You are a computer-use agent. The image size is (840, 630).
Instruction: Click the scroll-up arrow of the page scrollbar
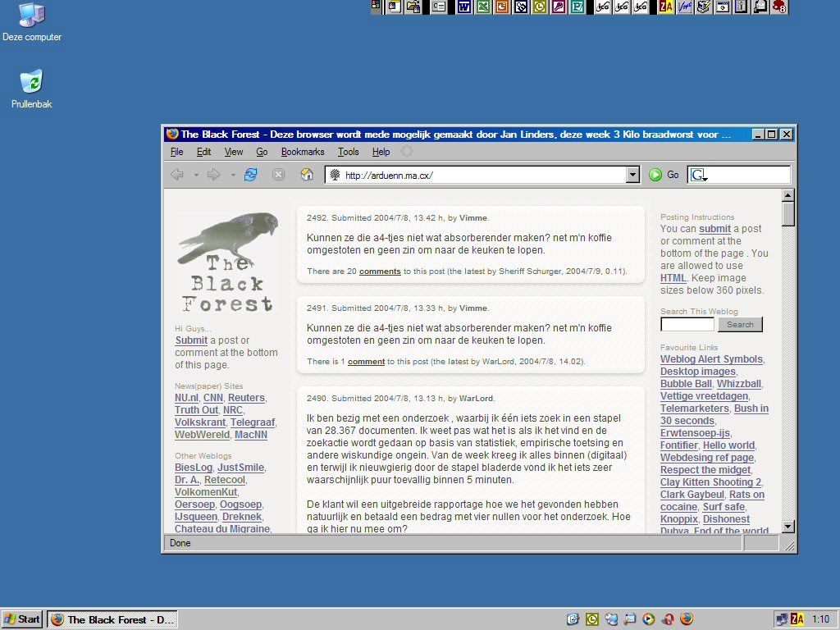point(787,195)
